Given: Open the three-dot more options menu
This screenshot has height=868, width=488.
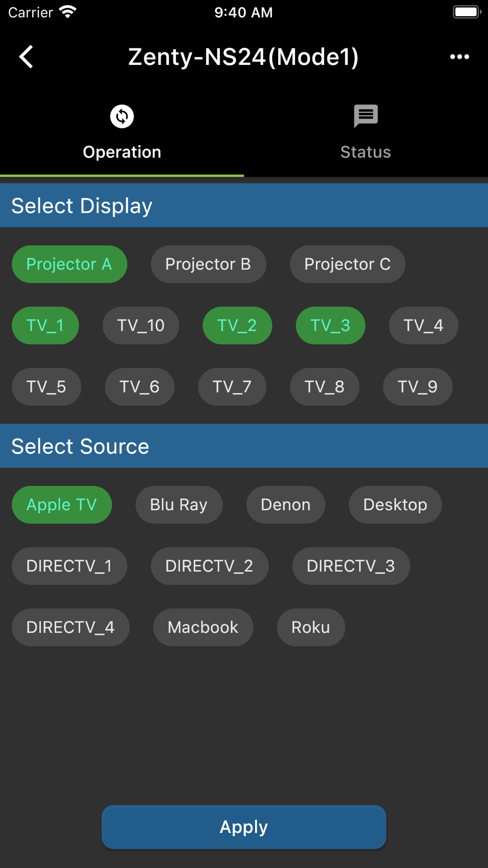Looking at the screenshot, I should click(x=459, y=57).
